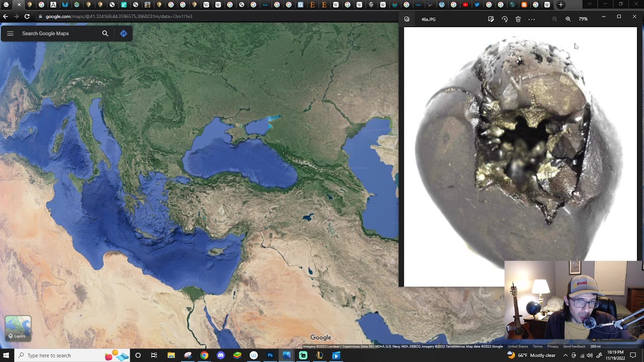This screenshot has height=362, width=644.
Task: Open Task View on the taskbar
Action: 154,355
